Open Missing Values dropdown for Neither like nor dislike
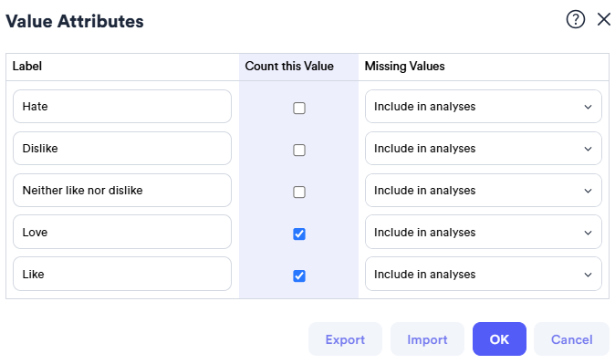 [484, 191]
